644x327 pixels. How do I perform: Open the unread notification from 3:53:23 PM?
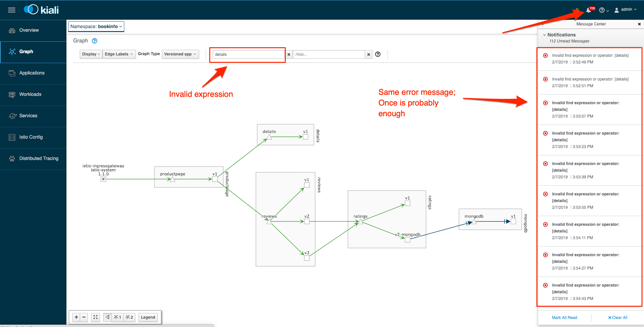[x=590, y=140]
